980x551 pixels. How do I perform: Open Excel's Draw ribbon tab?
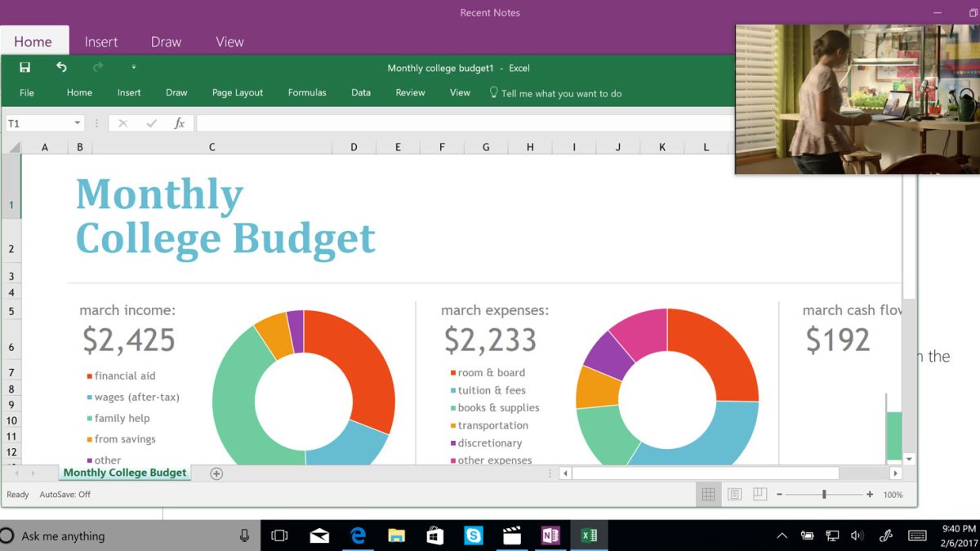(x=176, y=93)
